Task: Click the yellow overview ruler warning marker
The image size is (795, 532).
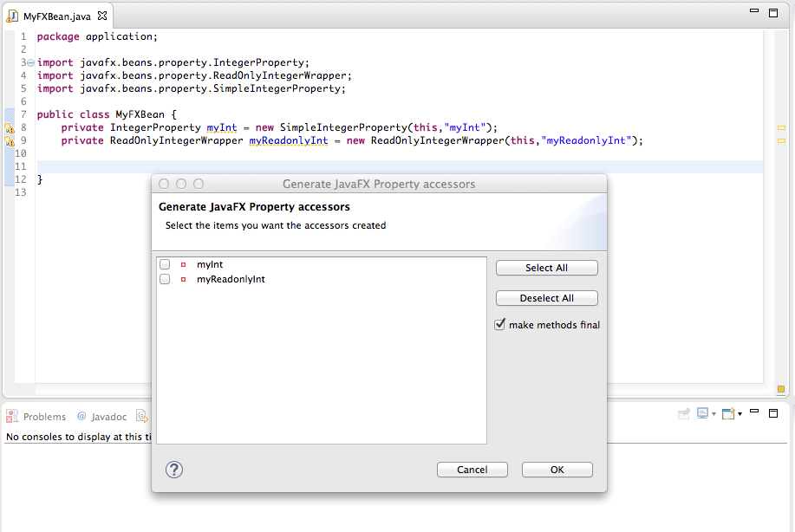Action: [x=780, y=127]
